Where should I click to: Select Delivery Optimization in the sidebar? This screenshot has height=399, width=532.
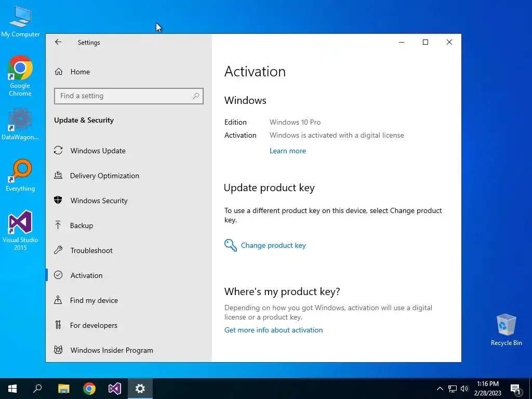click(x=129, y=176)
